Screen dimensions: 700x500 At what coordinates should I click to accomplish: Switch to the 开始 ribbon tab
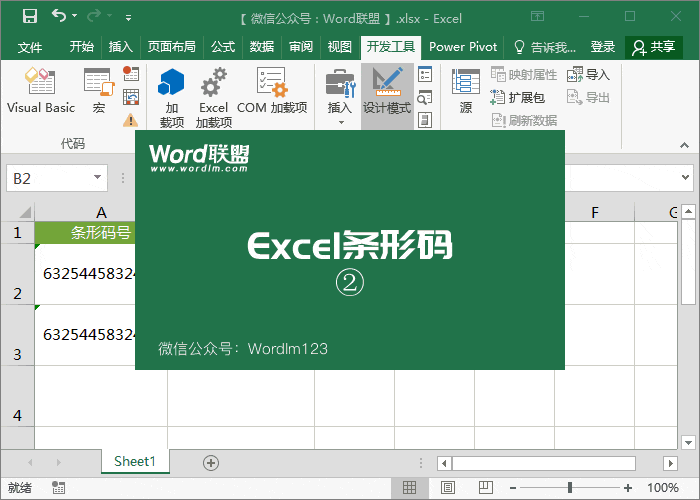coord(82,47)
